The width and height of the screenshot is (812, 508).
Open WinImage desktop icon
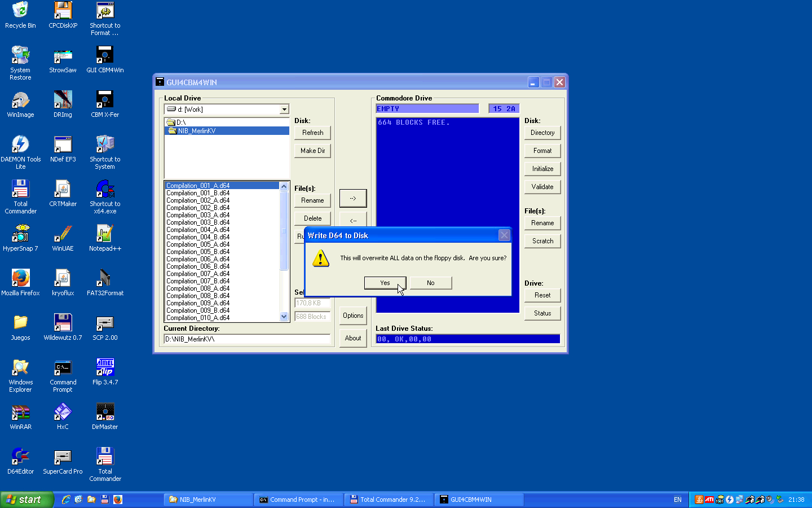20,104
